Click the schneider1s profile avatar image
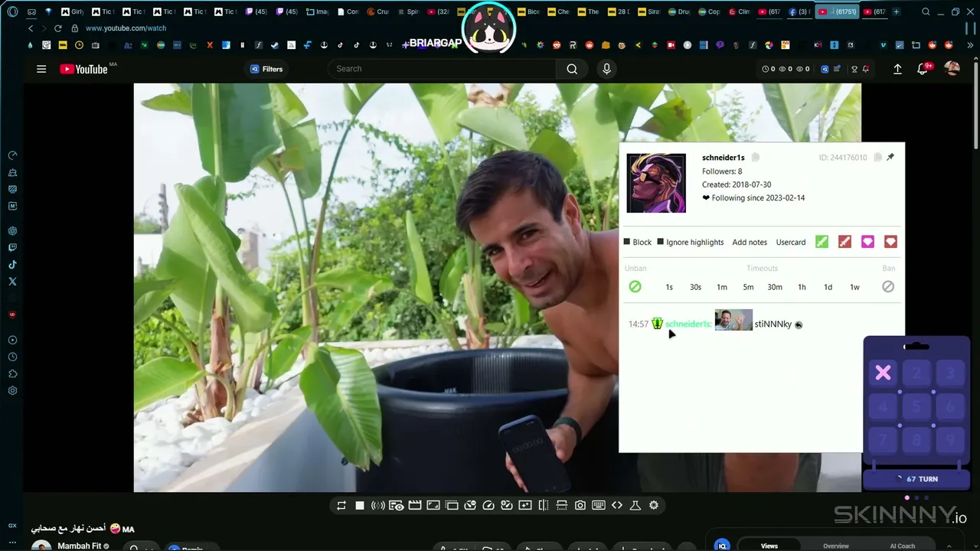This screenshot has height=551, width=980. [656, 183]
